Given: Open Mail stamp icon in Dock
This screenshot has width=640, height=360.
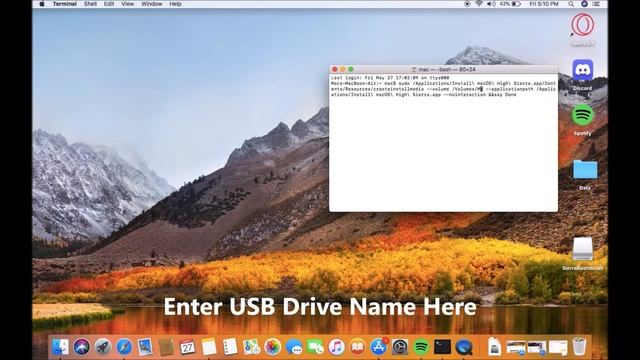Looking at the screenshot, I should [145, 347].
